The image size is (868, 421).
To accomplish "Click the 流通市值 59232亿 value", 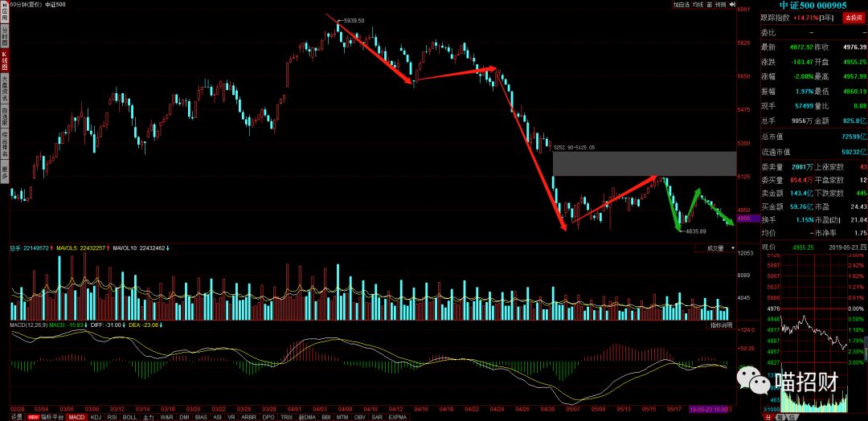I will pyautogui.click(x=854, y=151).
